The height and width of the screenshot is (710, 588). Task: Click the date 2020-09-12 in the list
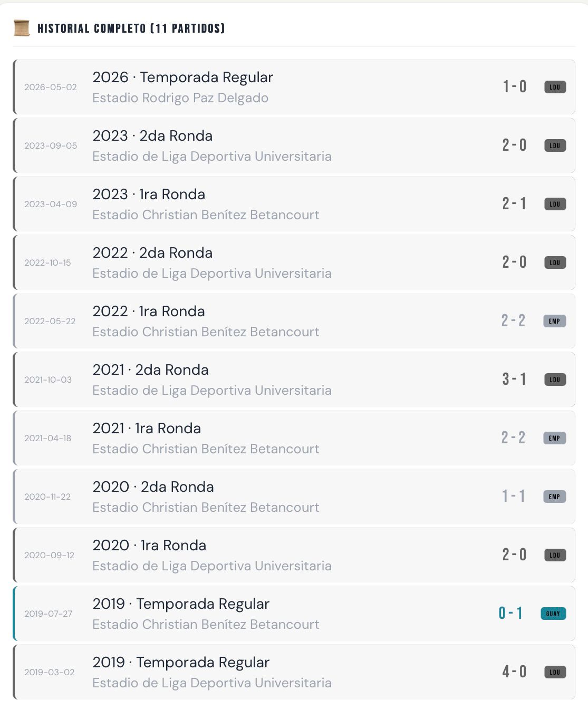click(50, 555)
